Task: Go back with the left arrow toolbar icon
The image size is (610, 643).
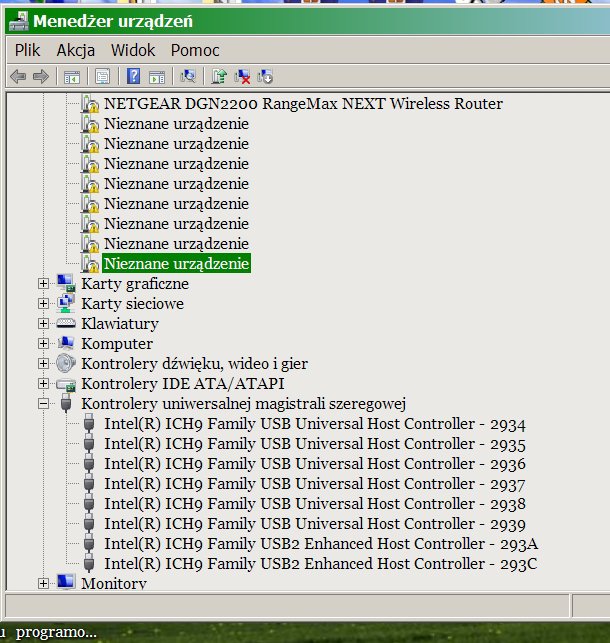Action: coord(18,76)
